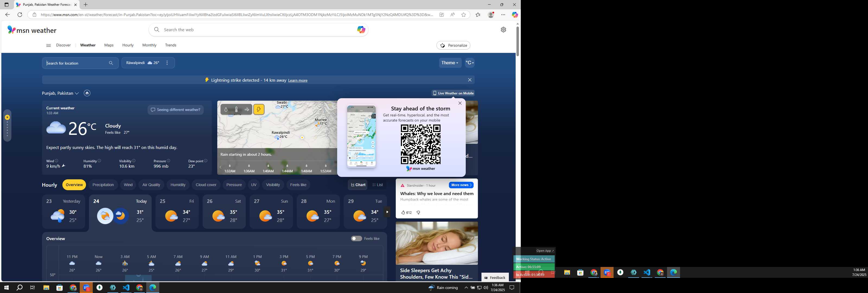Image resolution: width=868 pixels, height=293 pixels.
Task: Open the Hourly tab
Action: point(128,45)
